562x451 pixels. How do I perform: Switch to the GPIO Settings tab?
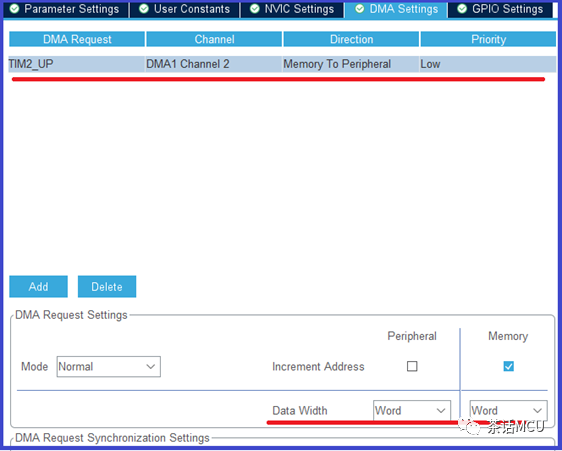(500, 9)
